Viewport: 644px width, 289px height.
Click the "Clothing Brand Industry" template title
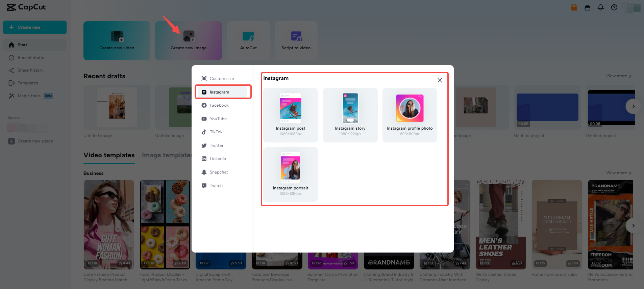[389, 277]
